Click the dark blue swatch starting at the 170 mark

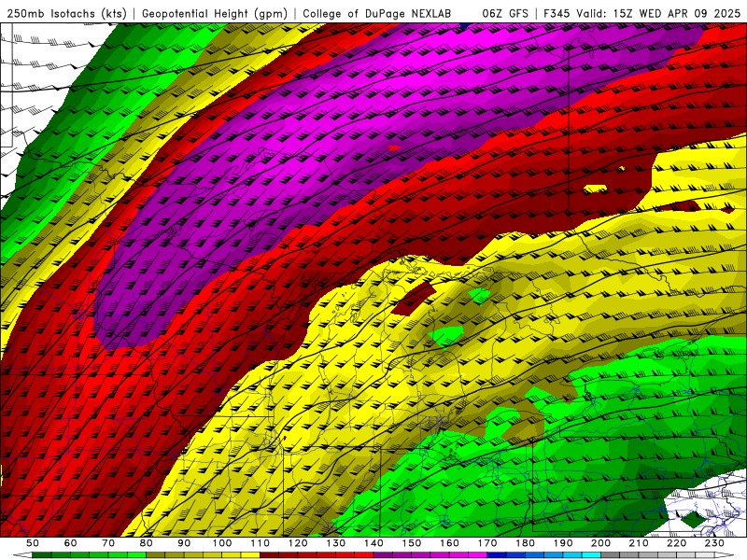tap(497, 555)
